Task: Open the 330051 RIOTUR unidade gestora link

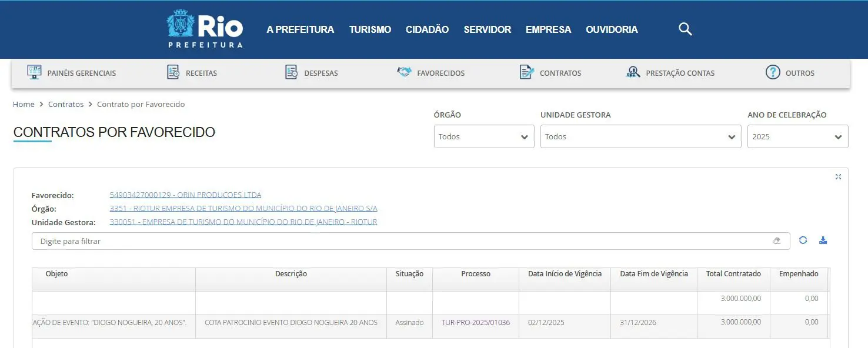Action: (243, 222)
